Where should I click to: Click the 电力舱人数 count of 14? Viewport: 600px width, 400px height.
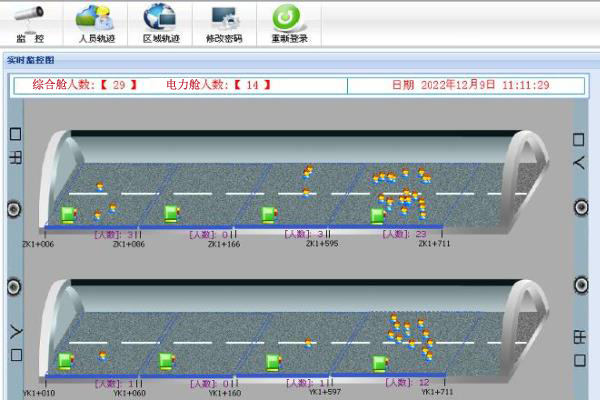[251, 85]
